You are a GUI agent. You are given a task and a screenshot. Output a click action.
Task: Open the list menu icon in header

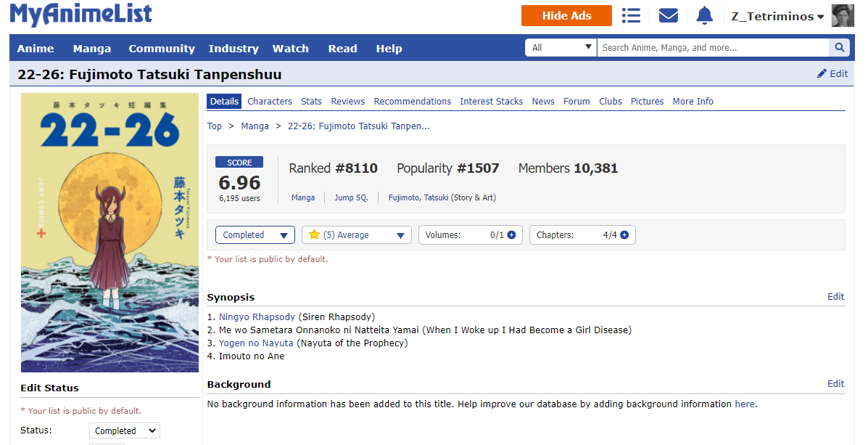(x=631, y=15)
